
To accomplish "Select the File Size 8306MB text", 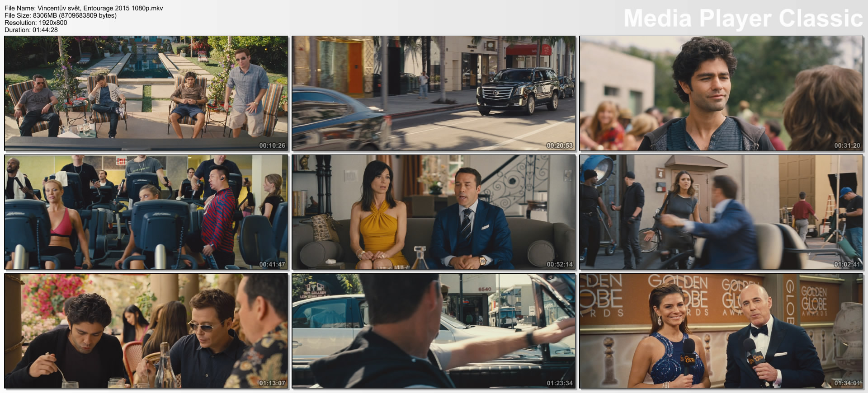I will [x=60, y=15].
